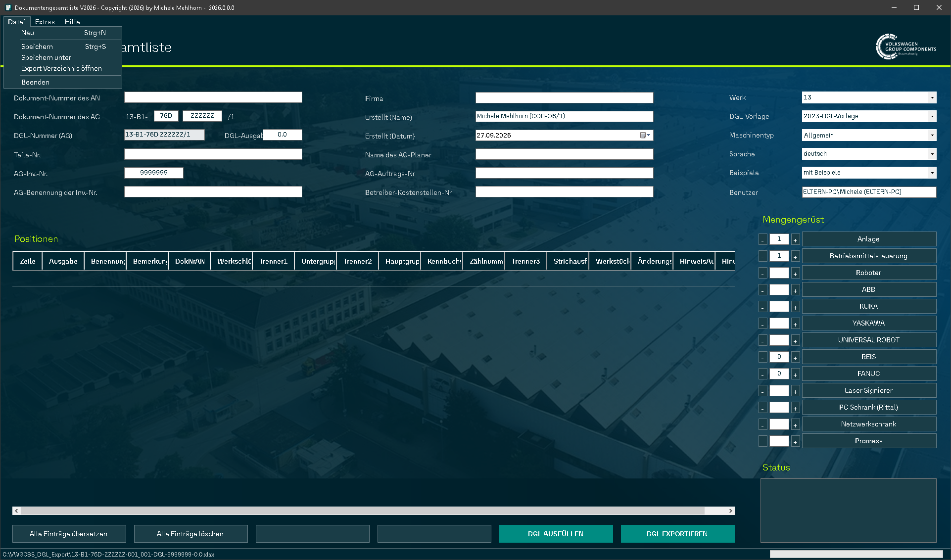Expand the Beispiele dropdown
Viewport: 951px width, 560px height.
click(932, 173)
